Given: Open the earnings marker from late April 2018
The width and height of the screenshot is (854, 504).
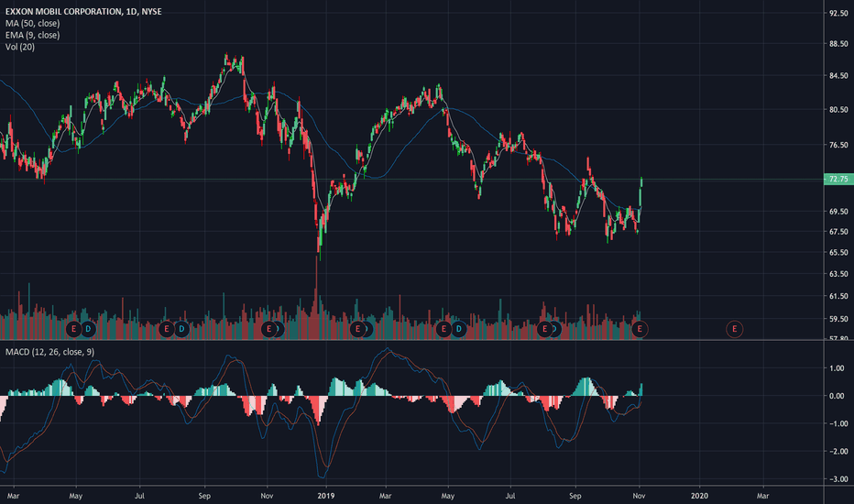Looking at the screenshot, I should click(73, 329).
